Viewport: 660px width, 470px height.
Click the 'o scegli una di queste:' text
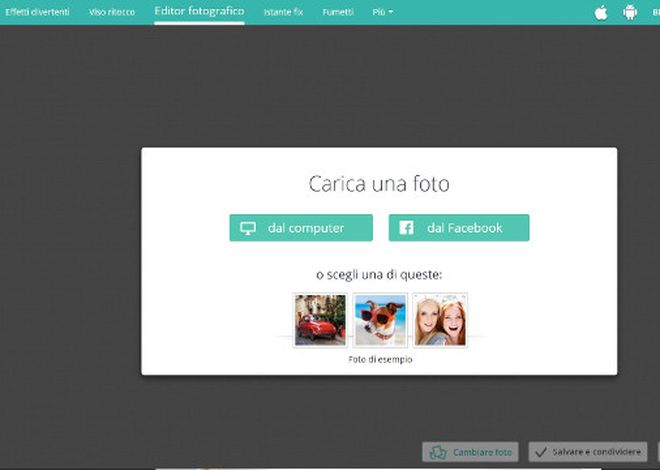(x=379, y=275)
